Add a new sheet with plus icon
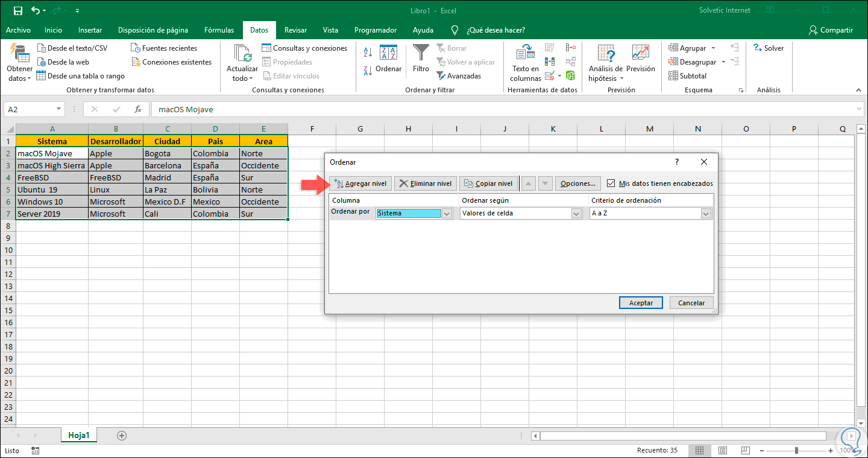Viewport: 868px width, 458px height. 122,435
